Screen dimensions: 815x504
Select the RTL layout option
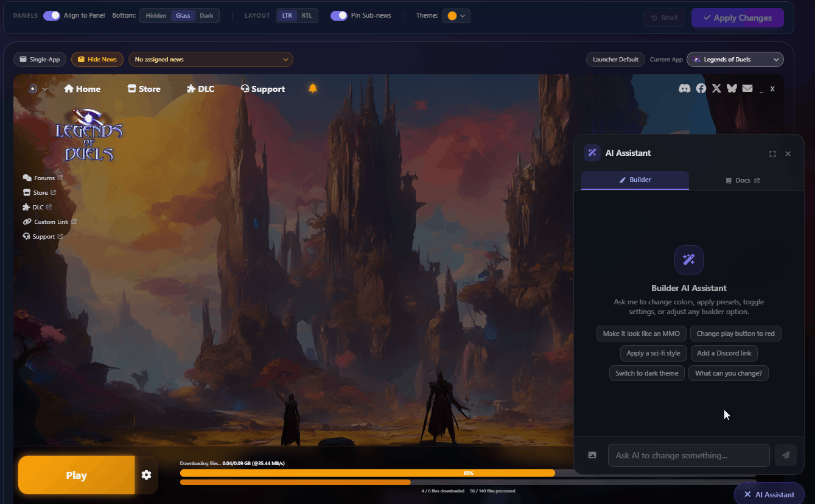(307, 16)
